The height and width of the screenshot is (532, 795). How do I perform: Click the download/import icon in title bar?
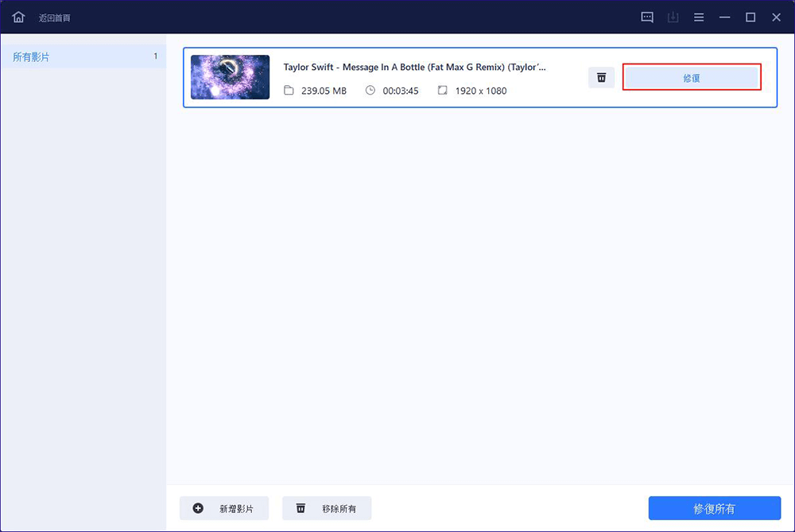point(673,17)
